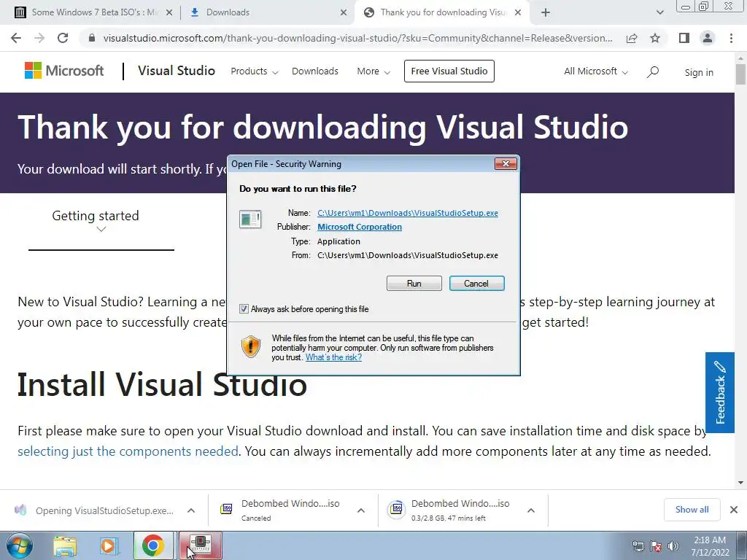Screen dimensions: 747x560
Task: Open the Action Center flag icon
Action: point(656,547)
